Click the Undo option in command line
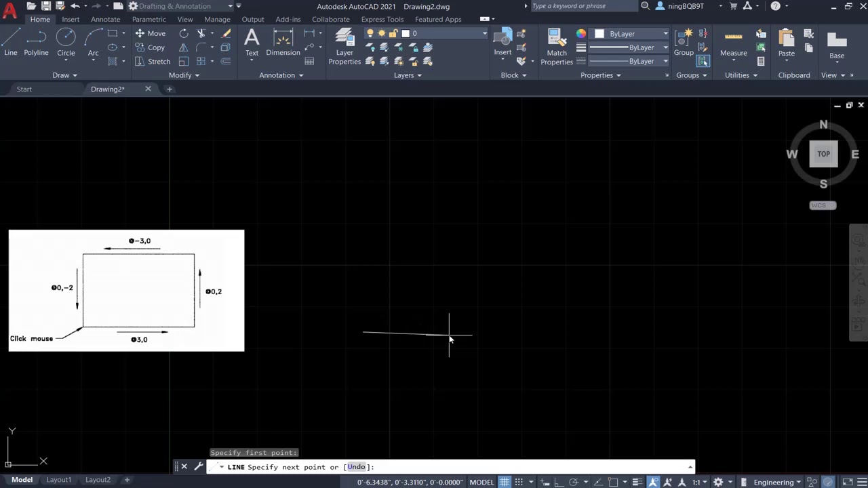 coord(357,467)
